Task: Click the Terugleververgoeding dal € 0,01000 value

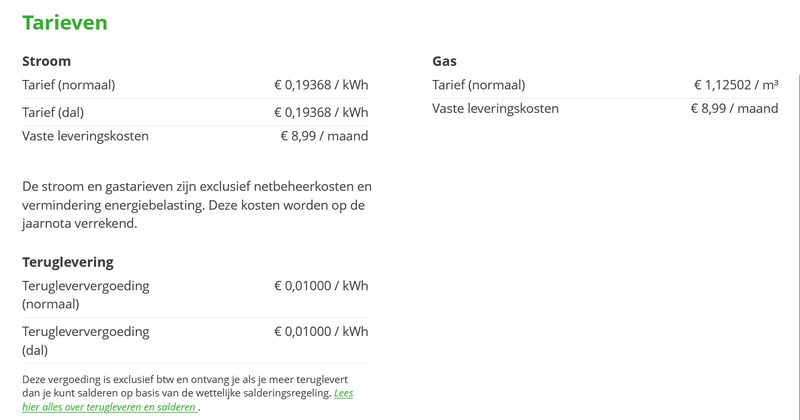Action: (x=321, y=332)
